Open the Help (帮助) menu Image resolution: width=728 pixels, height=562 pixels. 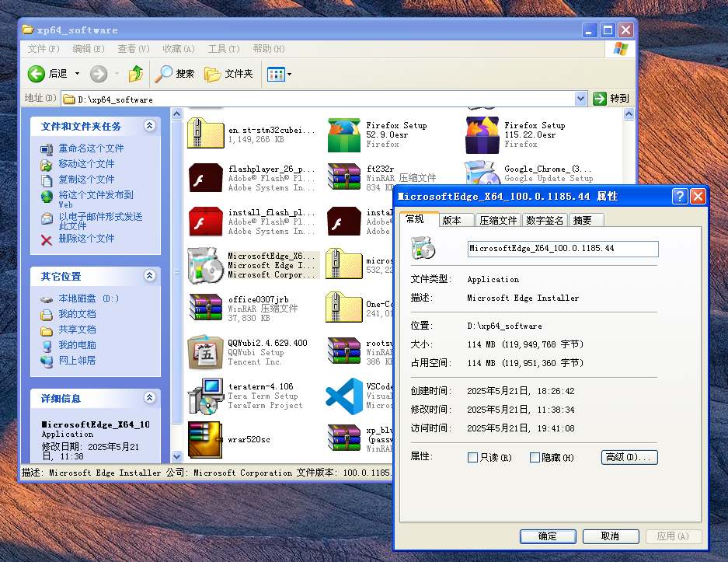tap(268, 49)
